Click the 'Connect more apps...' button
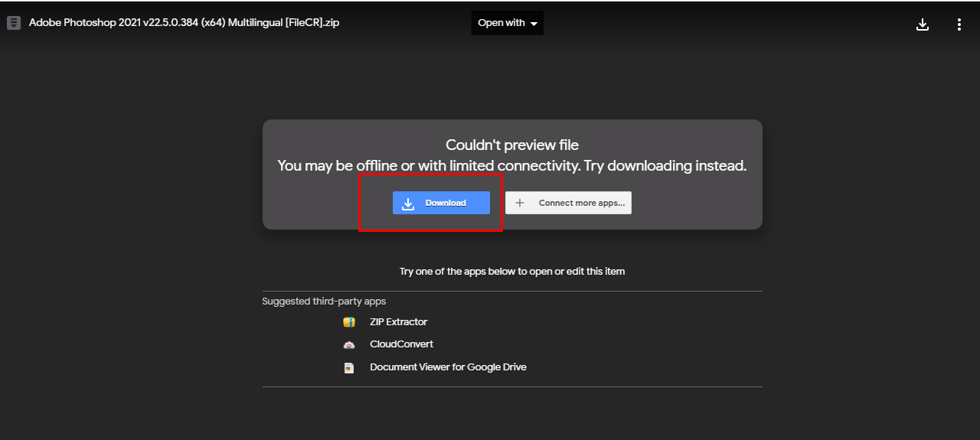The height and width of the screenshot is (440, 980). coord(568,203)
